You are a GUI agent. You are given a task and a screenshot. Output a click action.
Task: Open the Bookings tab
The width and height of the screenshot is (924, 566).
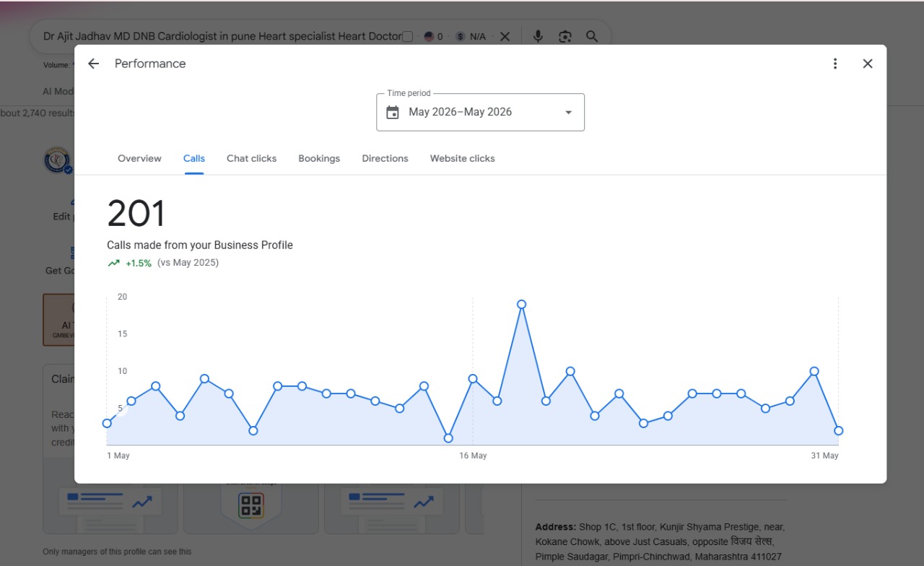(319, 158)
